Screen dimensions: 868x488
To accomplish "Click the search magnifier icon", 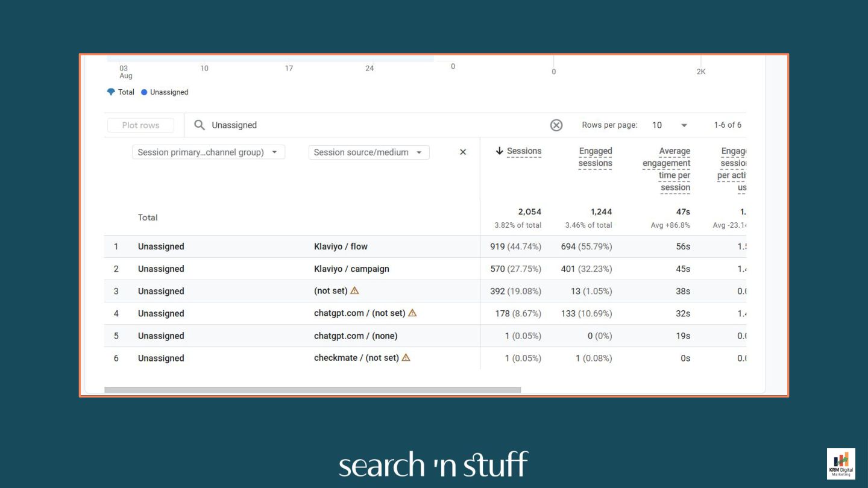I will coord(200,125).
